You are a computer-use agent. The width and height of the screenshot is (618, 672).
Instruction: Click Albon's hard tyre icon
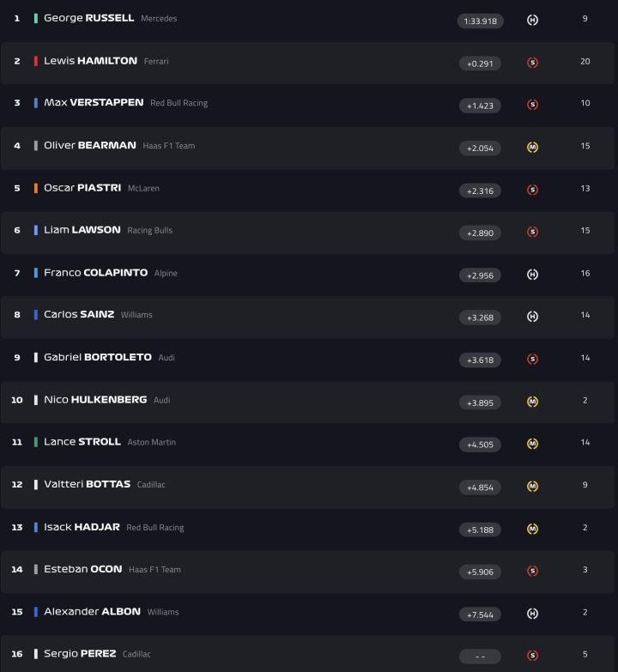pyautogui.click(x=532, y=614)
